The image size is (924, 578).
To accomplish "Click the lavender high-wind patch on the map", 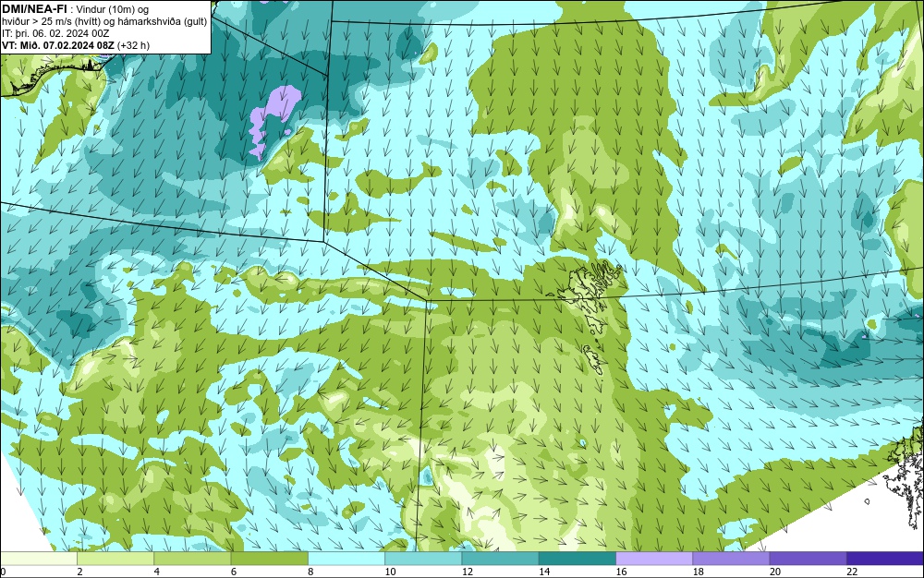I will pos(274,121).
